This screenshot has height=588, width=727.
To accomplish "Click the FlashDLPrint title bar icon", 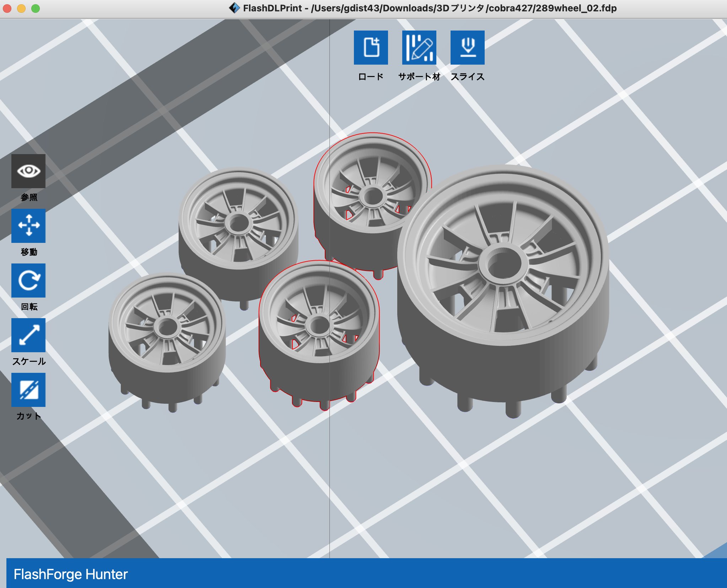I will (234, 8).
